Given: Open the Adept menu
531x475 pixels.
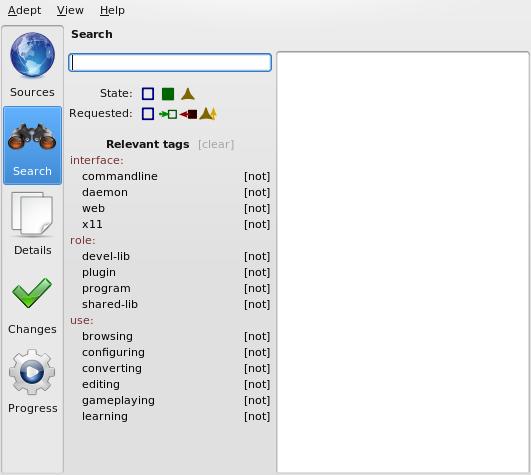Looking at the screenshot, I should point(24,10).
